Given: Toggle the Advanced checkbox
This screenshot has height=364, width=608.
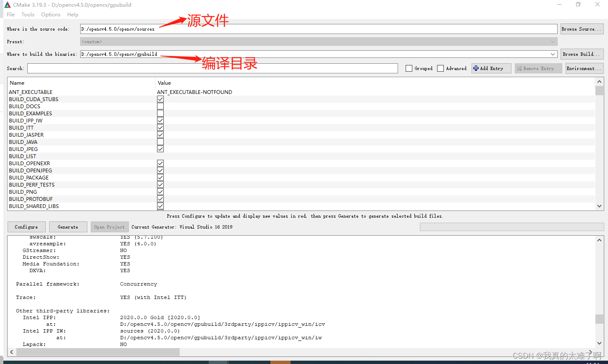Looking at the screenshot, I should click(440, 68).
